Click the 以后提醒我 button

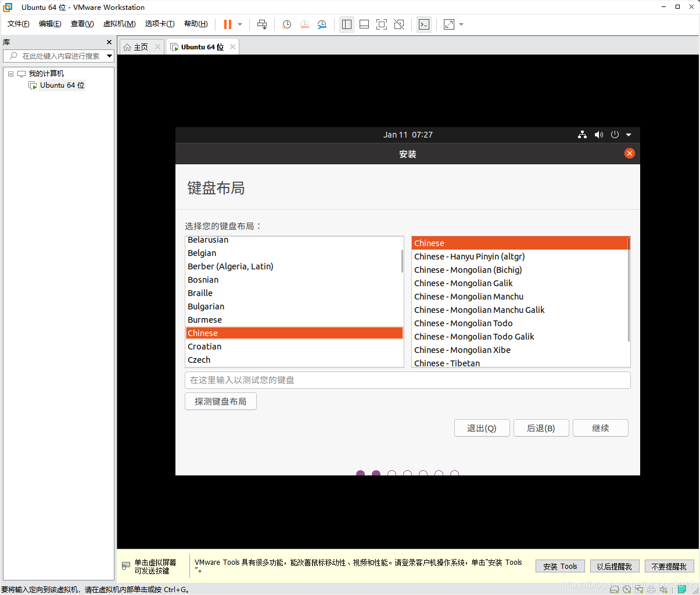(615, 567)
